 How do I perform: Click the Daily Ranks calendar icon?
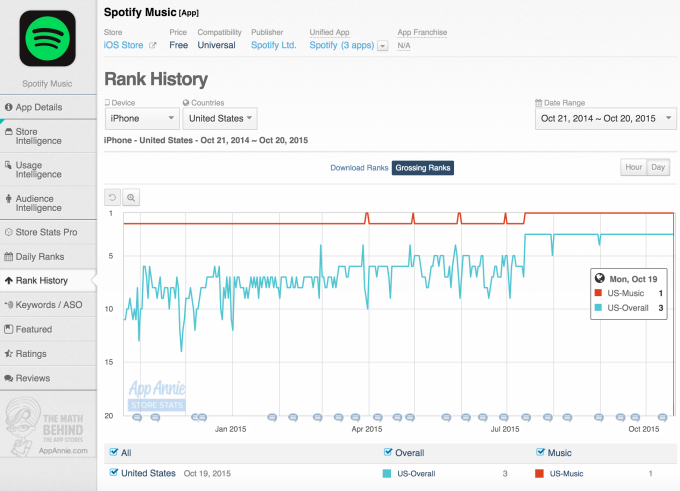coord(9,256)
